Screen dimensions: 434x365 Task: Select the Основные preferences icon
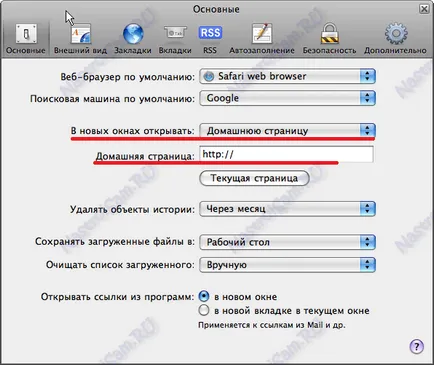pyautogui.click(x=26, y=39)
